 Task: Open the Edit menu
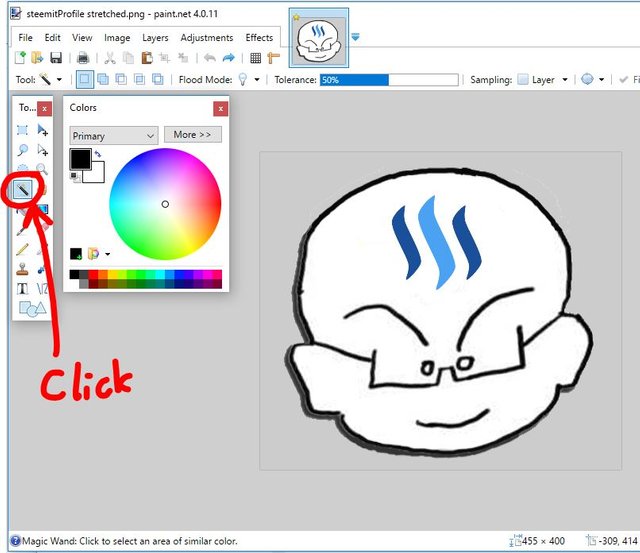tap(52, 38)
